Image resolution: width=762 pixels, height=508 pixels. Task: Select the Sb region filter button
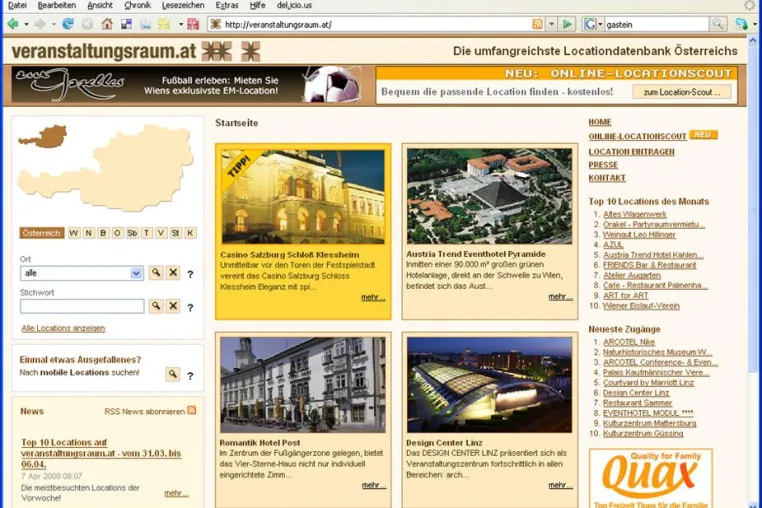(x=132, y=233)
